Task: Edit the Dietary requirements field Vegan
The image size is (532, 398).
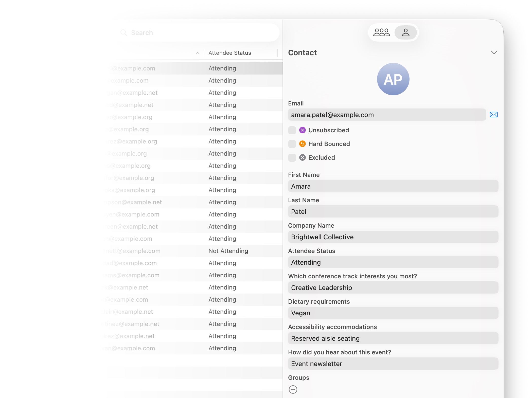Action: pos(393,313)
